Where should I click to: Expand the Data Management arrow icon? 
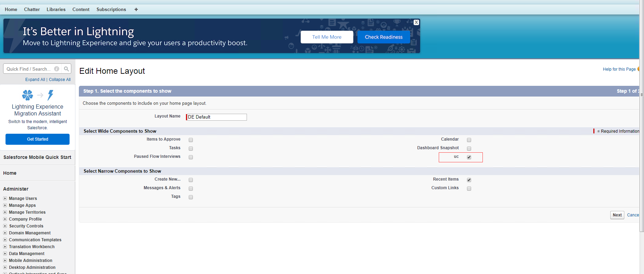[x=5, y=254]
